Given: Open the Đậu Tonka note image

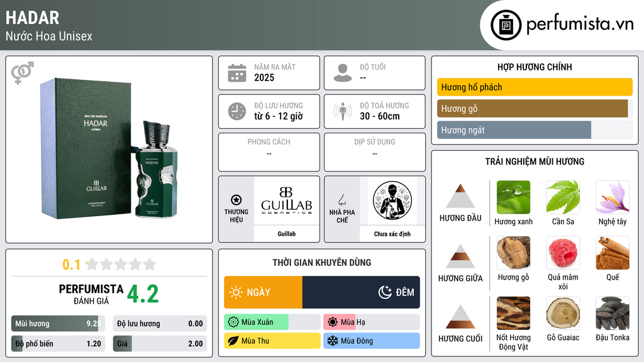Looking at the screenshot, I should [613, 314].
